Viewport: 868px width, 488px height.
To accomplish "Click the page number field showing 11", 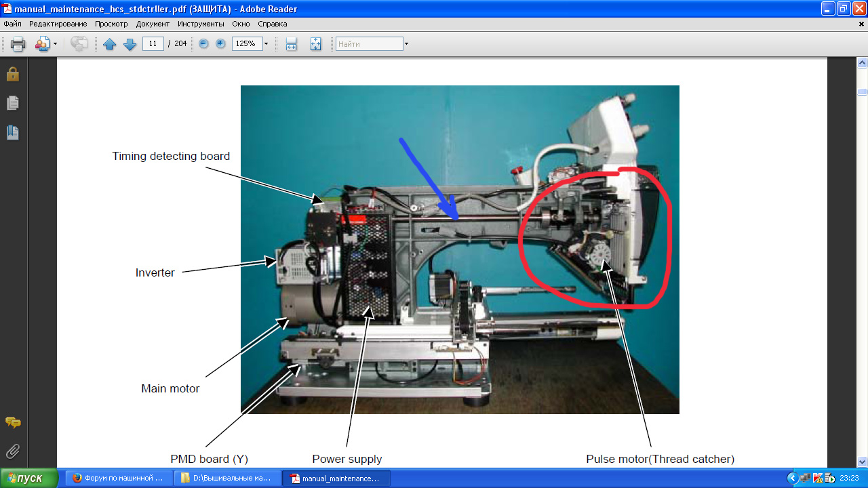I will coord(153,44).
